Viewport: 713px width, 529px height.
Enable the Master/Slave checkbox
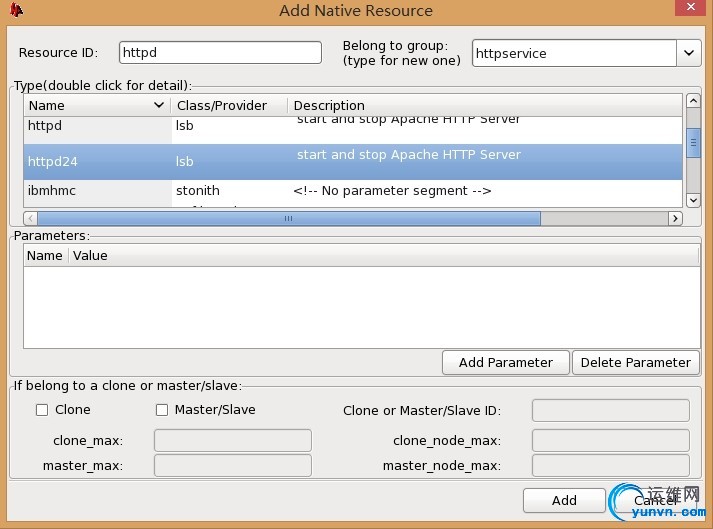coord(162,410)
